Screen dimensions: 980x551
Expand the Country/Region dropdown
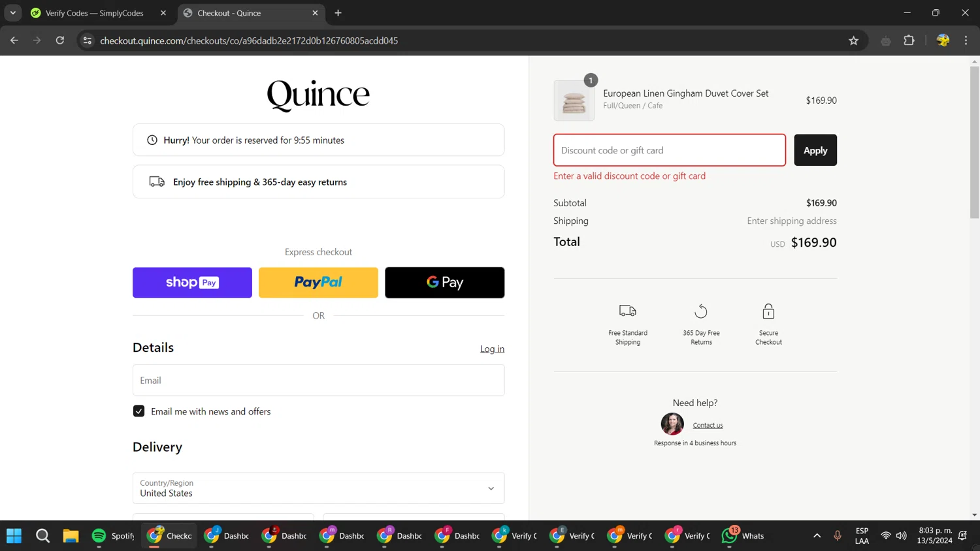[x=318, y=488]
